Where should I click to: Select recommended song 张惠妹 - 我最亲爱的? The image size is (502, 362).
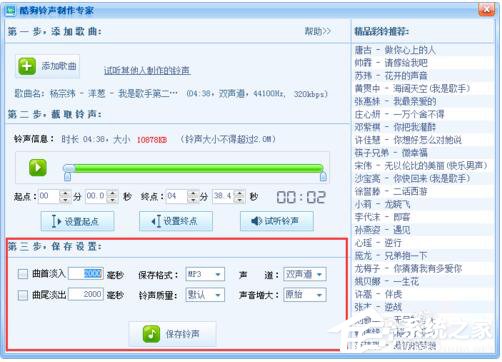click(x=395, y=101)
